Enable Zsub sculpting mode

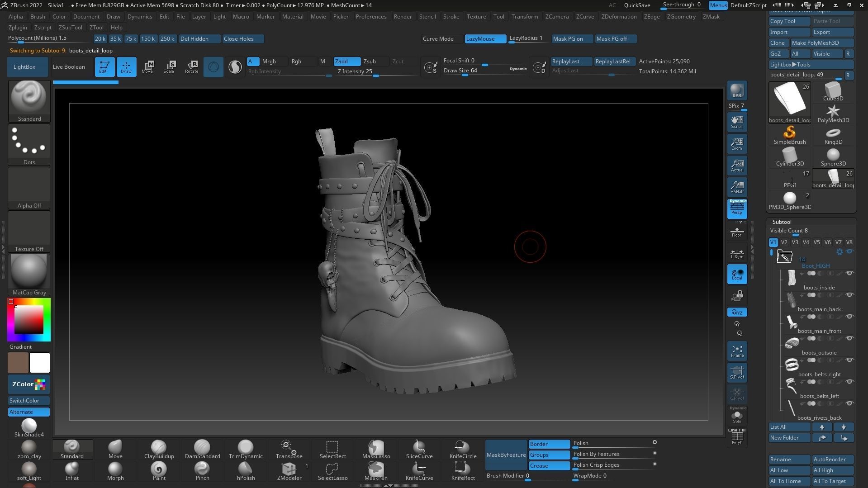(370, 61)
